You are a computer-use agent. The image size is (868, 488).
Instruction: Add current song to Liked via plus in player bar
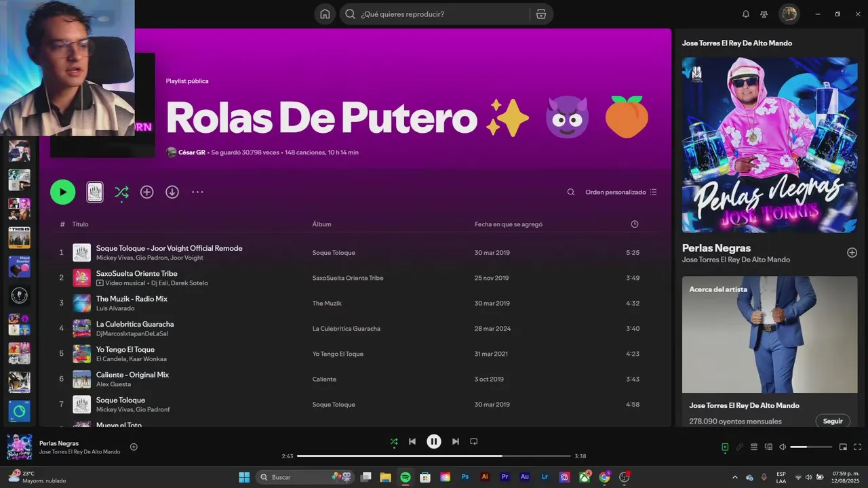coord(134,447)
